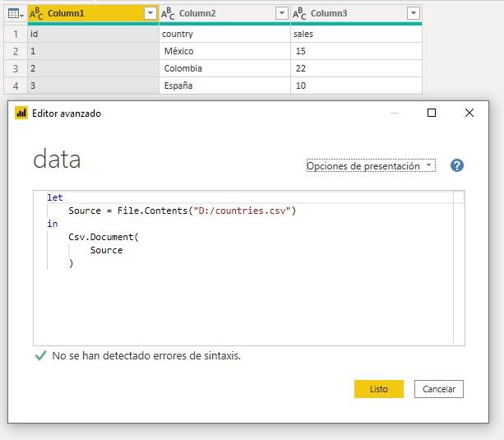The height and width of the screenshot is (440, 504).
Task: Click the sales cell with value 15
Action: (356, 51)
